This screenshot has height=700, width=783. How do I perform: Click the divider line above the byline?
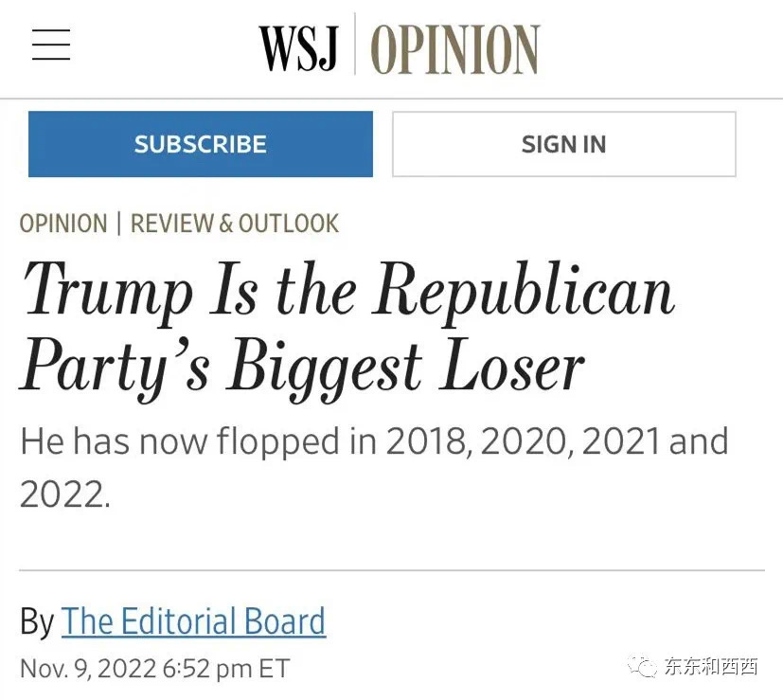pos(391,570)
